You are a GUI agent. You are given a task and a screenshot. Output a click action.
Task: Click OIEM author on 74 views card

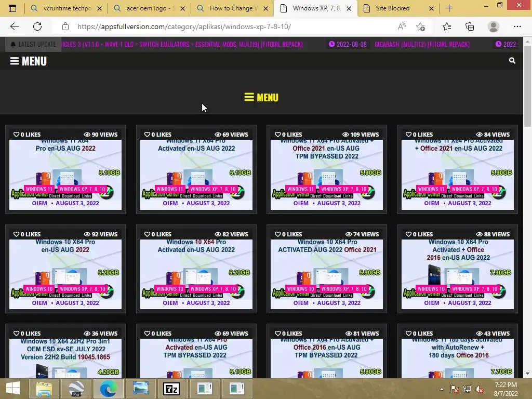pos(301,303)
